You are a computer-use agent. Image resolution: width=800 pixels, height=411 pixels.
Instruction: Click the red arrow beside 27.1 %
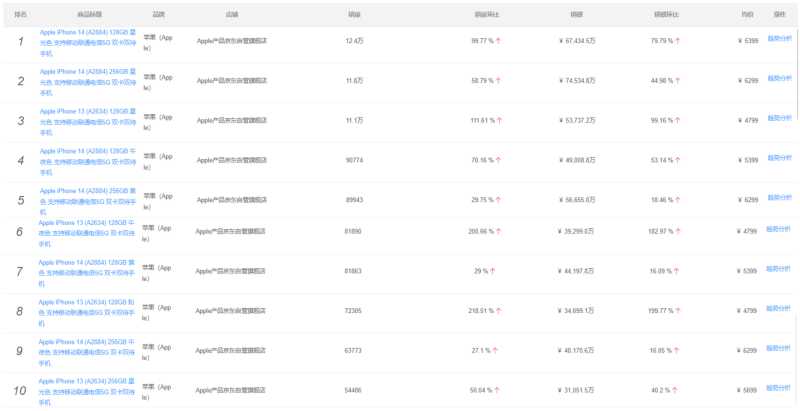point(495,350)
